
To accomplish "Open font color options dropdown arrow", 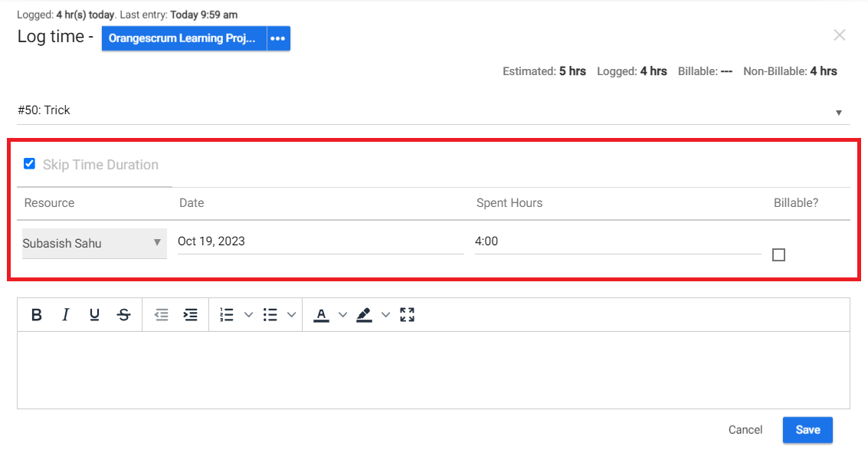I will [342, 315].
